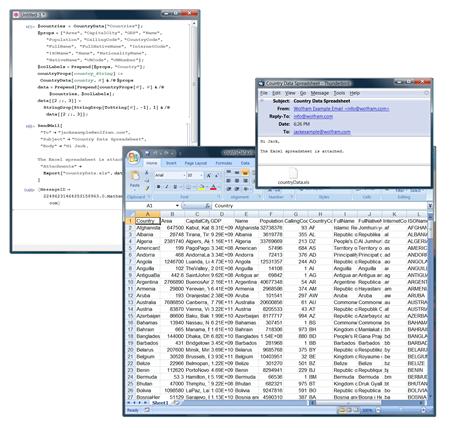This screenshot has height=428, width=452.
Task: Open the Tools menu in the email window
Action: coord(339,93)
